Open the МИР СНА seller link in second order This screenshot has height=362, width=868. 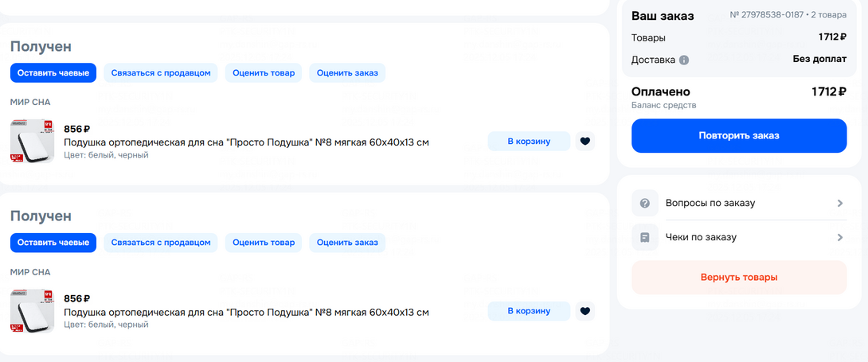pyautogui.click(x=30, y=272)
